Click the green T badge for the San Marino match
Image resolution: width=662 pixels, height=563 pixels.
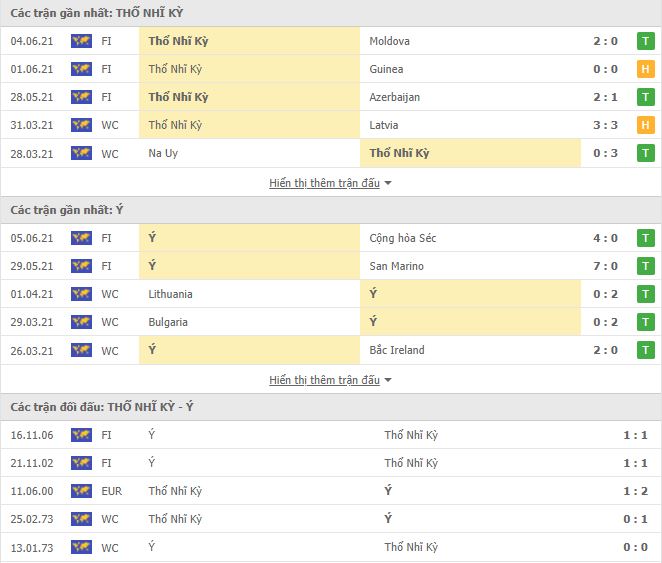coord(646,267)
